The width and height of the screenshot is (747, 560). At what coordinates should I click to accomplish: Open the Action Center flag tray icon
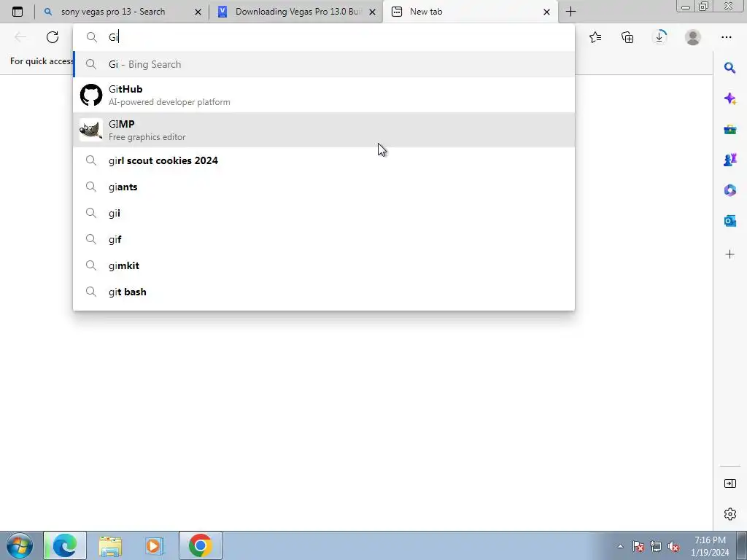(638, 546)
